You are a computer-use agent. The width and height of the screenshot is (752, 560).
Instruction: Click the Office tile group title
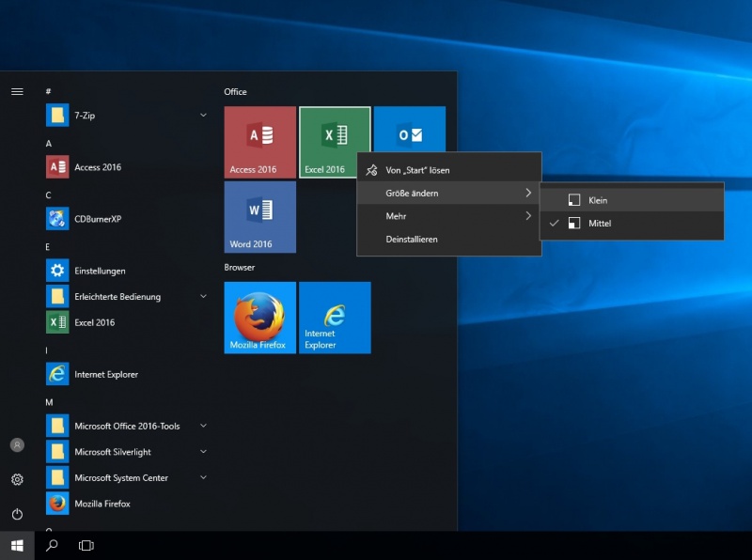[236, 91]
